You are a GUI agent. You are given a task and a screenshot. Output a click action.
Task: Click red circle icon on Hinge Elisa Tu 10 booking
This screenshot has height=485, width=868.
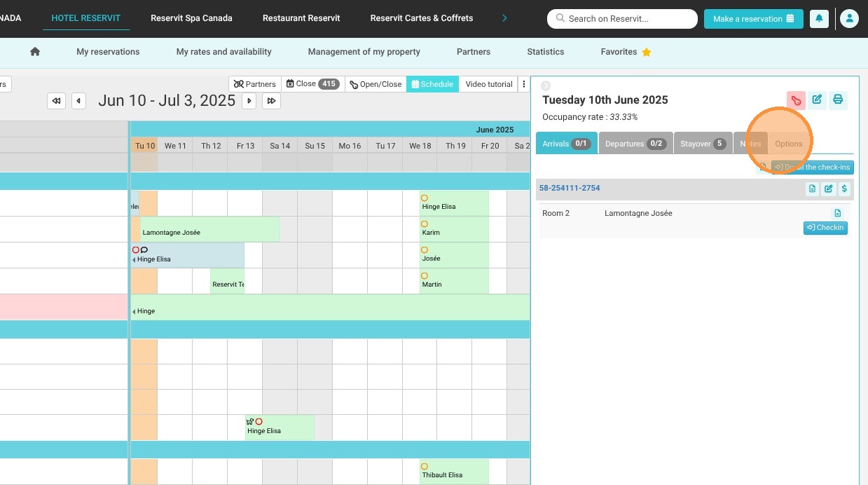pyautogui.click(x=136, y=250)
